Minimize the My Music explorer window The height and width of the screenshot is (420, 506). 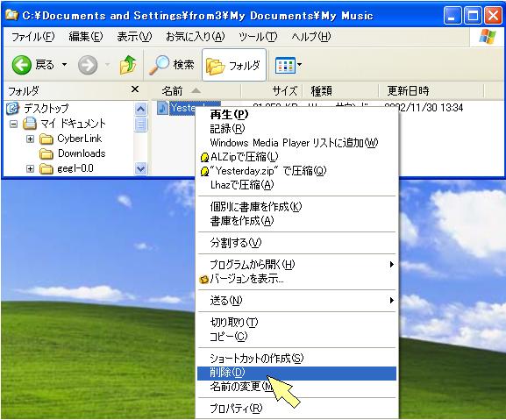point(453,16)
